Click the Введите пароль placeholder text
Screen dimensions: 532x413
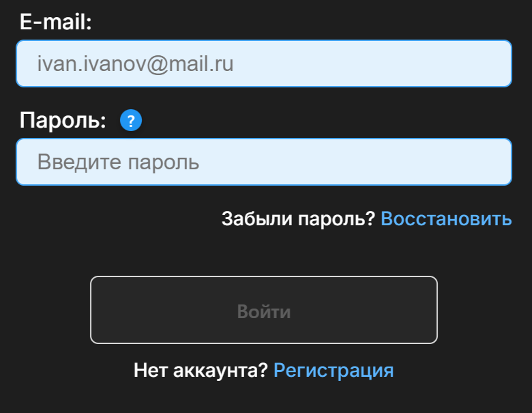[x=118, y=162]
